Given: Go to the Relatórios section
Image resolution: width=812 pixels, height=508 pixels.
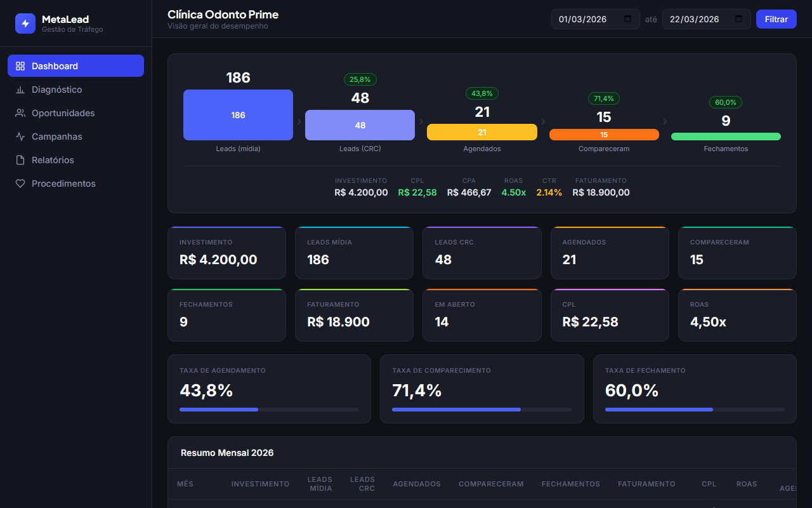Looking at the screenshot, I should point(53,160).
